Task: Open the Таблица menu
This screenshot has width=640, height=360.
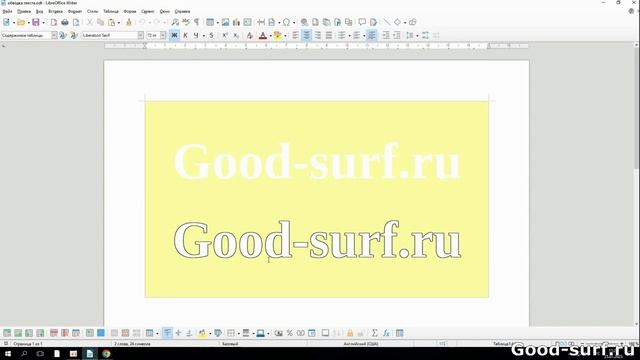Action: [111, 11]
